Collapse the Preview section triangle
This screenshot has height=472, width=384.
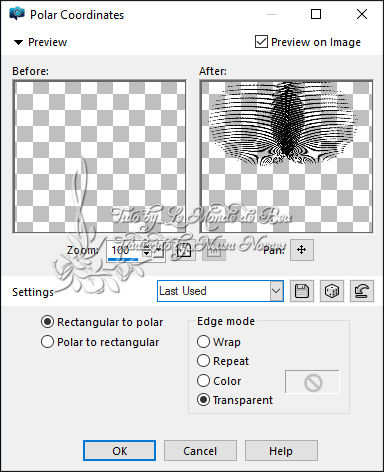(18, 42)
